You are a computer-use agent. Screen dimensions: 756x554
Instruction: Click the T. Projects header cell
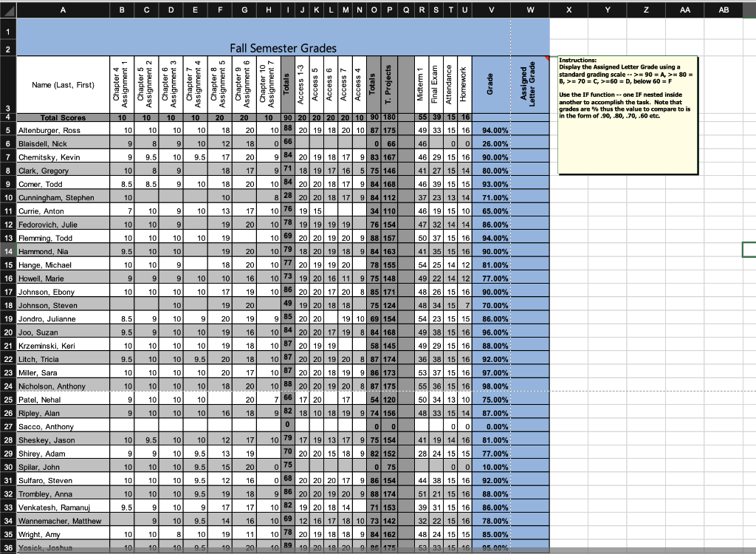389,84
